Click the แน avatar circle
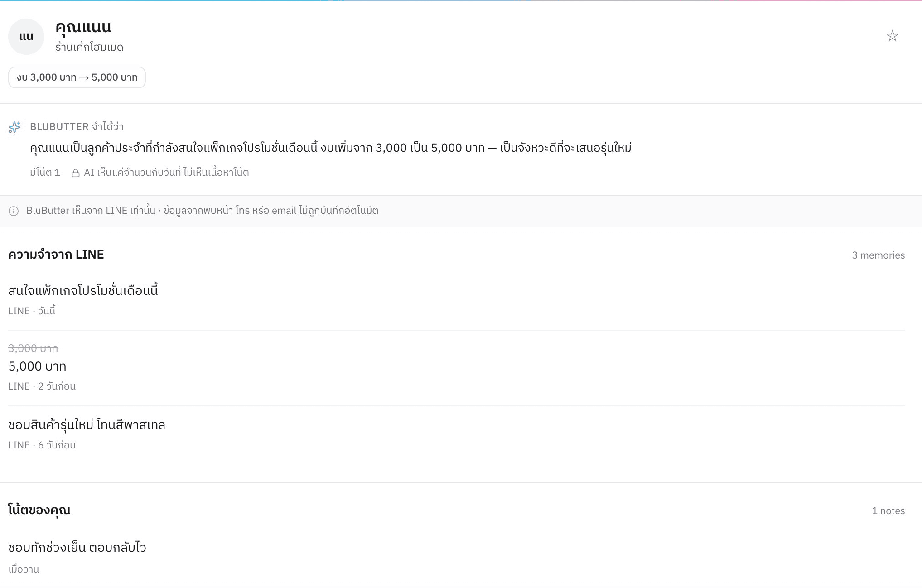This screenshot has height=588, width=922. (26, 37)
